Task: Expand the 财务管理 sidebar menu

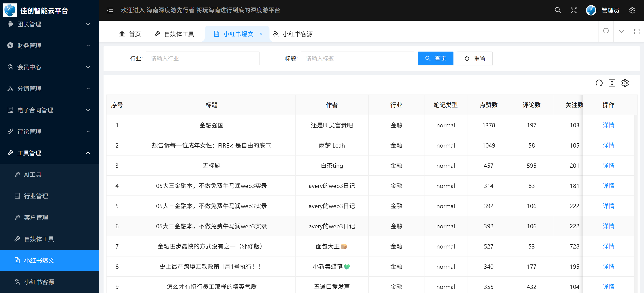Action: point(49,46)
